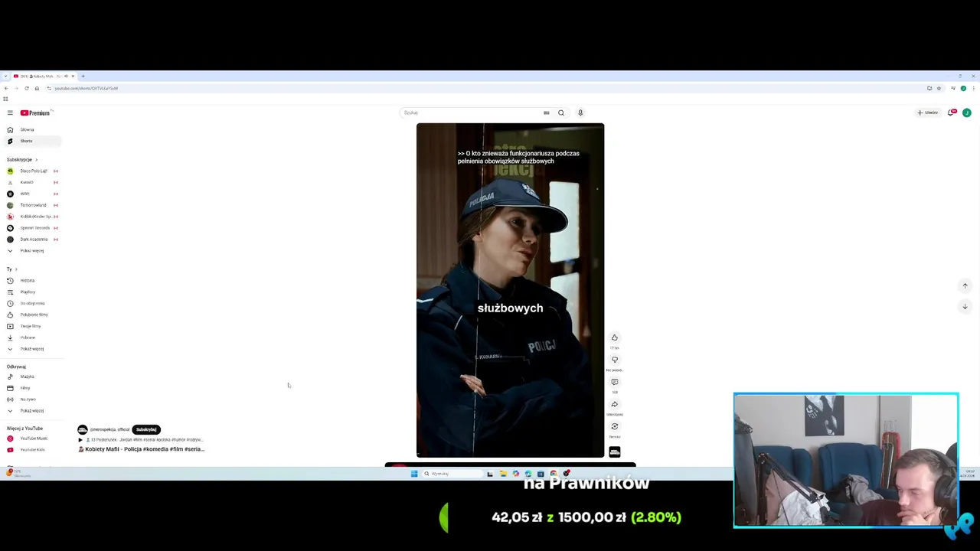980x551 pixels.
Task: Open the 13 Posterunek related video link
Action: pyautogui.click(x=141, y=440)
